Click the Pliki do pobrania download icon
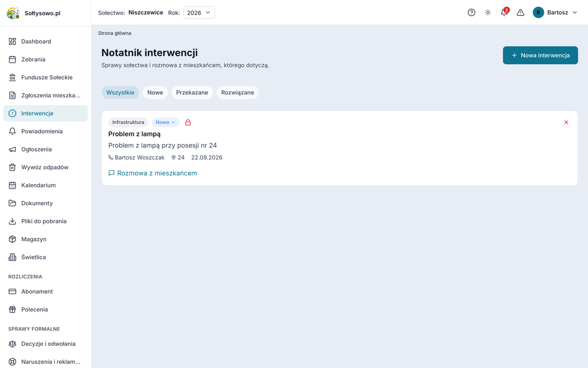588x368 pixels. (x=12, y=221)
